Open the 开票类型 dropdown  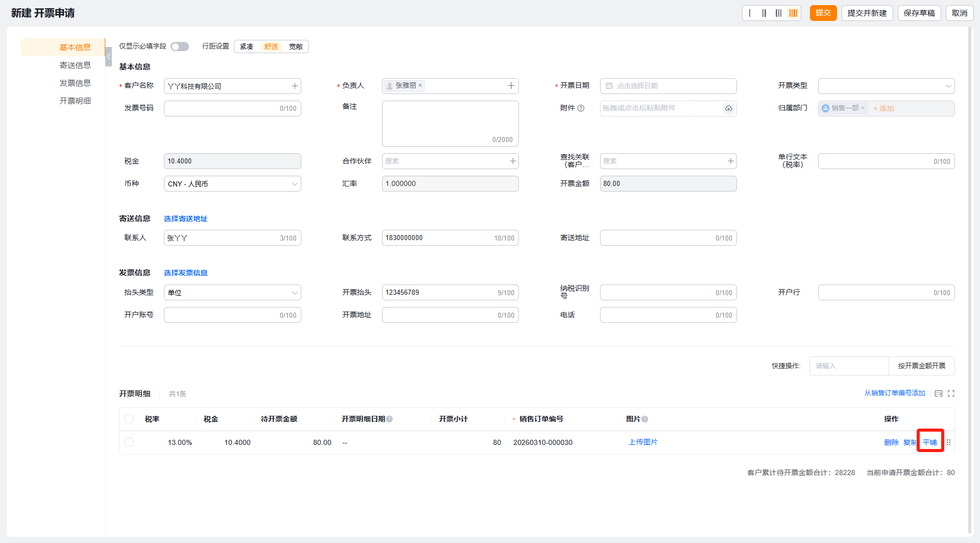click(x=886, y=86)
